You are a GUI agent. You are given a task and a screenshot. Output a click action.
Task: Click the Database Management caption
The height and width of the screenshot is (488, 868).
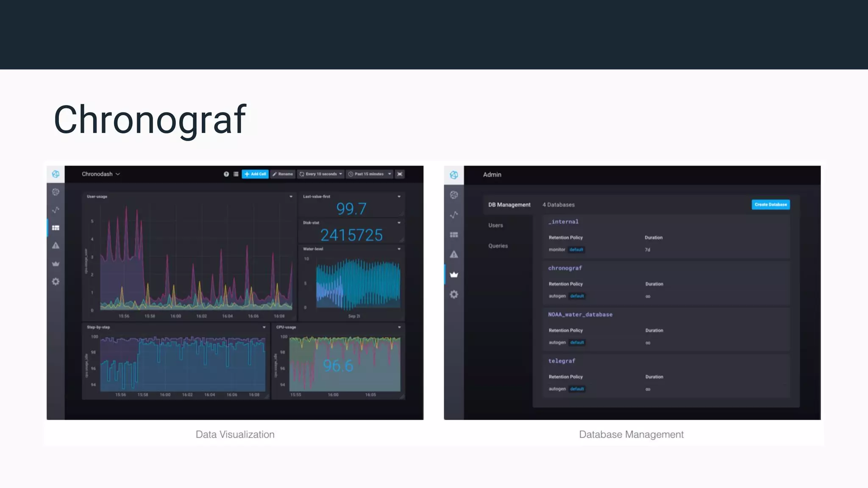(x=631, y=434)
